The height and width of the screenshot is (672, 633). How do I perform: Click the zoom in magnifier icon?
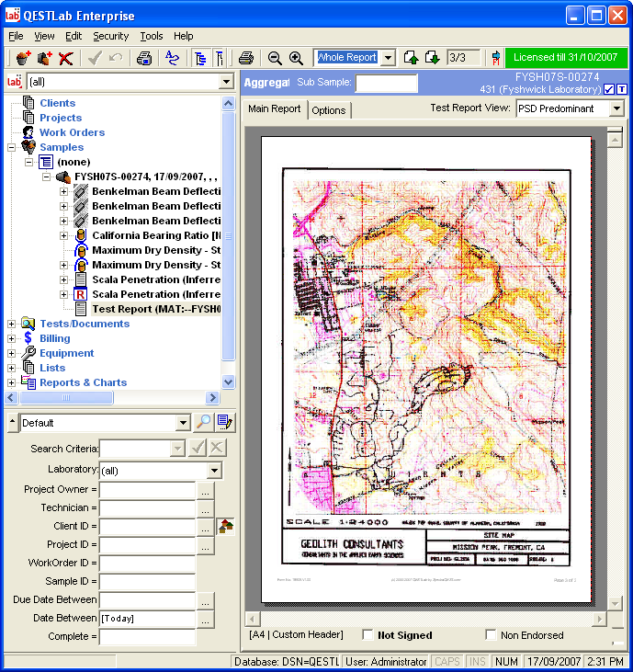point(296,58)
